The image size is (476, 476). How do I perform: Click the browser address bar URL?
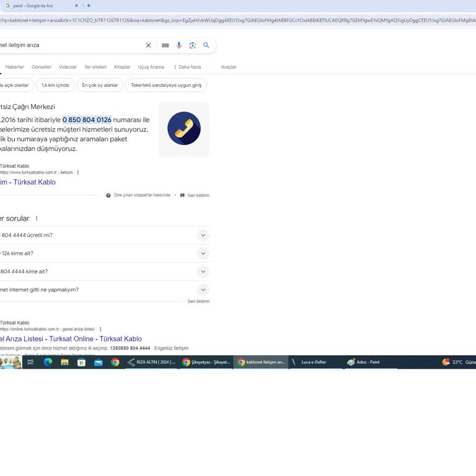click(x=238, y=20)
